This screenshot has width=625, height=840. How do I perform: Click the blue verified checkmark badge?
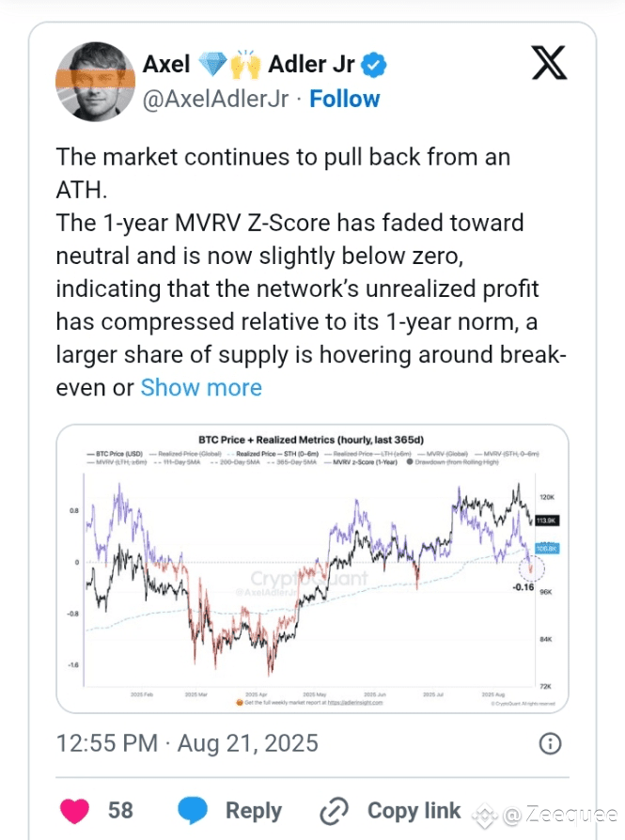pos(374,65)
